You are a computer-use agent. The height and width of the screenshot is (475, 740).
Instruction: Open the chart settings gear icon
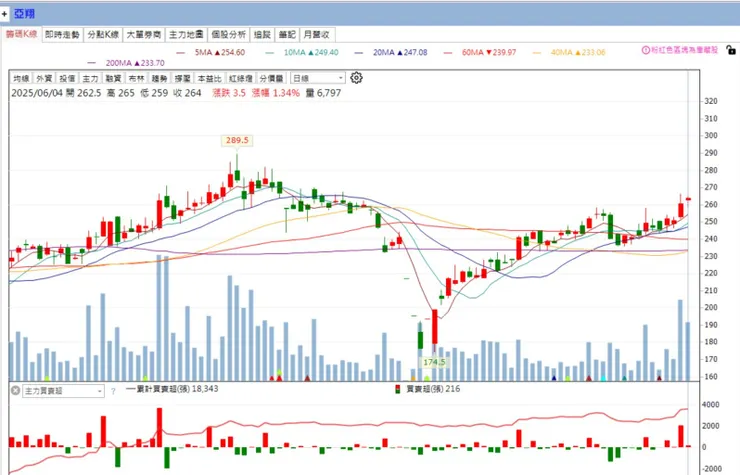point(356,77)
